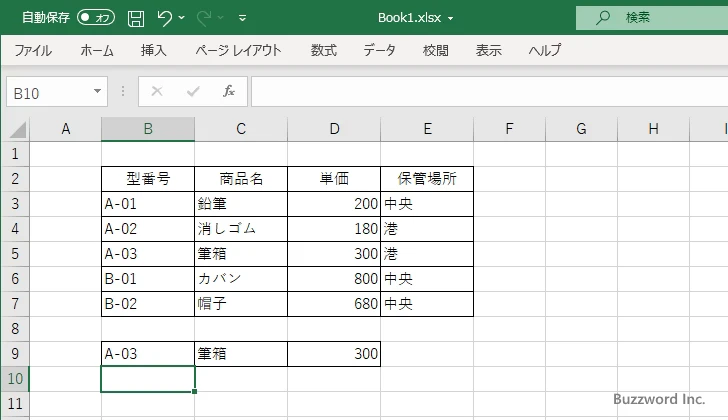Select cell containing 消しゴム
The image size is (728, 420).
[241, 229]
